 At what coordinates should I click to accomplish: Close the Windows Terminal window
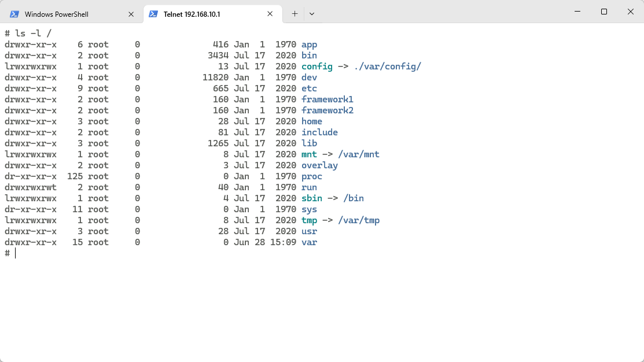(631, 12)
